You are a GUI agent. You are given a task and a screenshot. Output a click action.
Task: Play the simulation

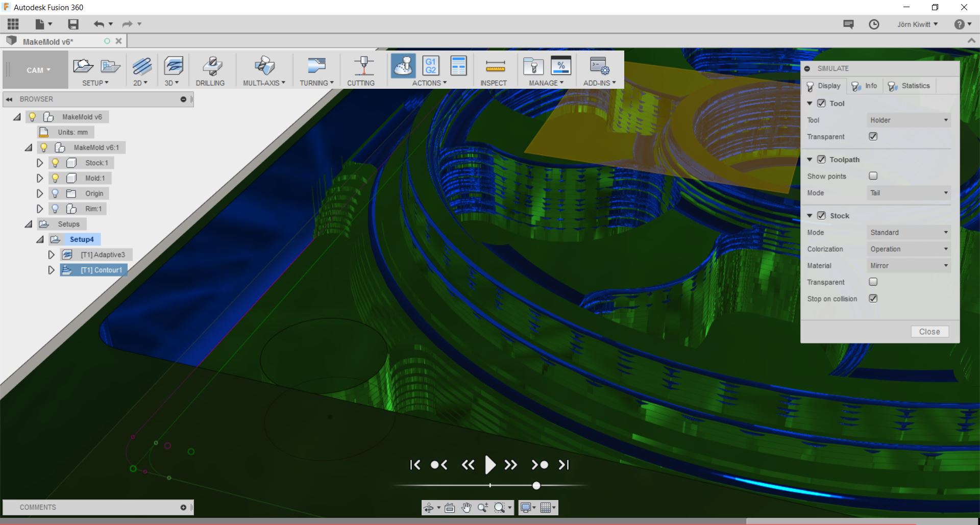pos(489,465)
